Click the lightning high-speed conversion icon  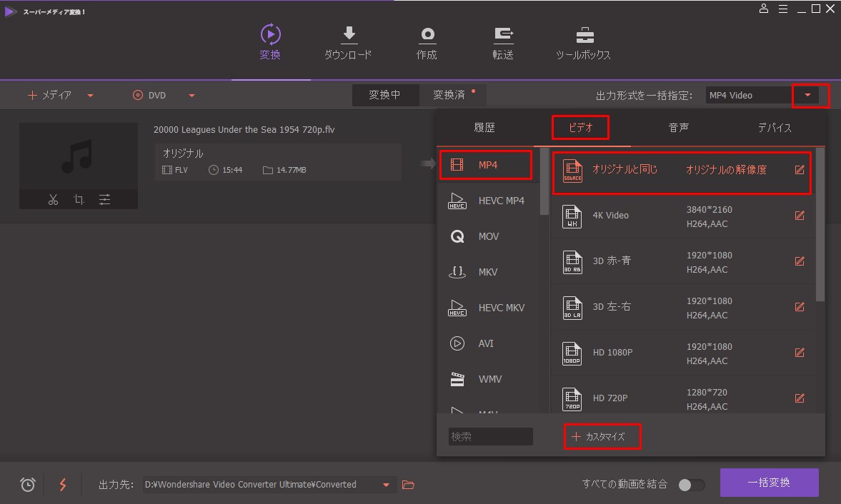click(x=63, y=485)
